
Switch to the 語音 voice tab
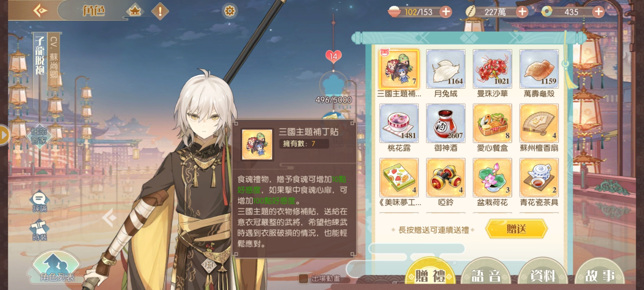click(x=486, y=275)
